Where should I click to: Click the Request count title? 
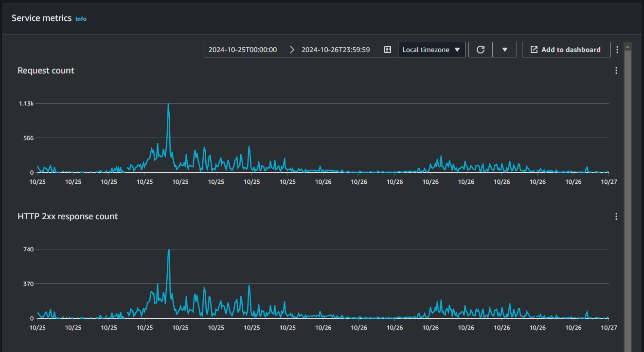(x=46, y=70)
